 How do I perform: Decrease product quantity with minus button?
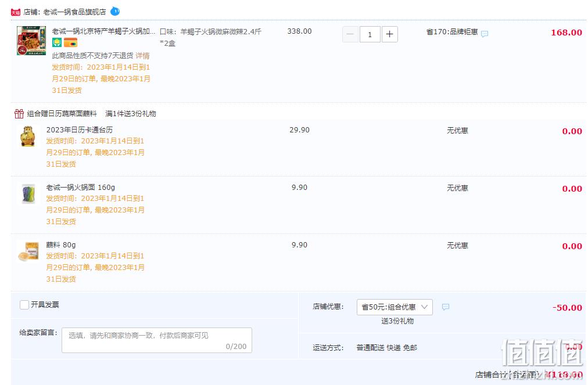[350, 34]
